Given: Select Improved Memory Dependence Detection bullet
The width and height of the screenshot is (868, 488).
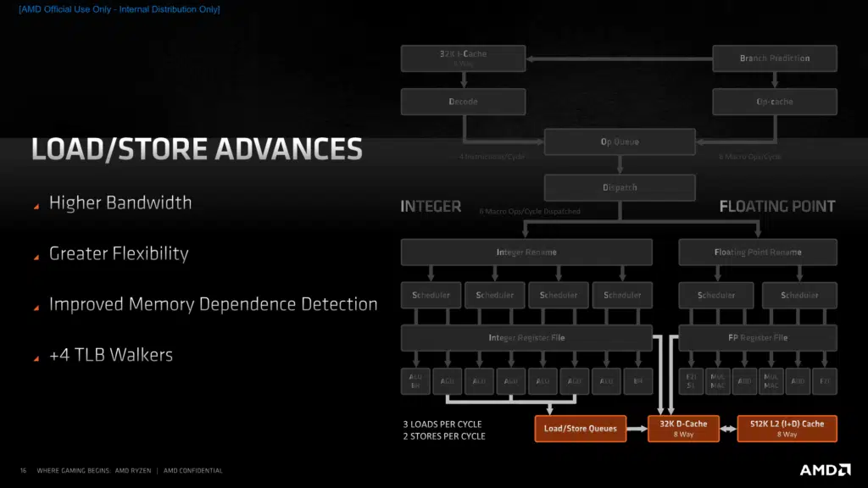Looking at the screenshot, I should point(213,304).
